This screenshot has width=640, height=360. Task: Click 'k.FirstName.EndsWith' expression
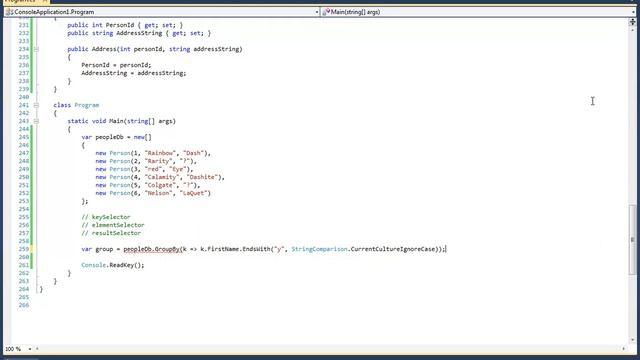pos(235,249)
